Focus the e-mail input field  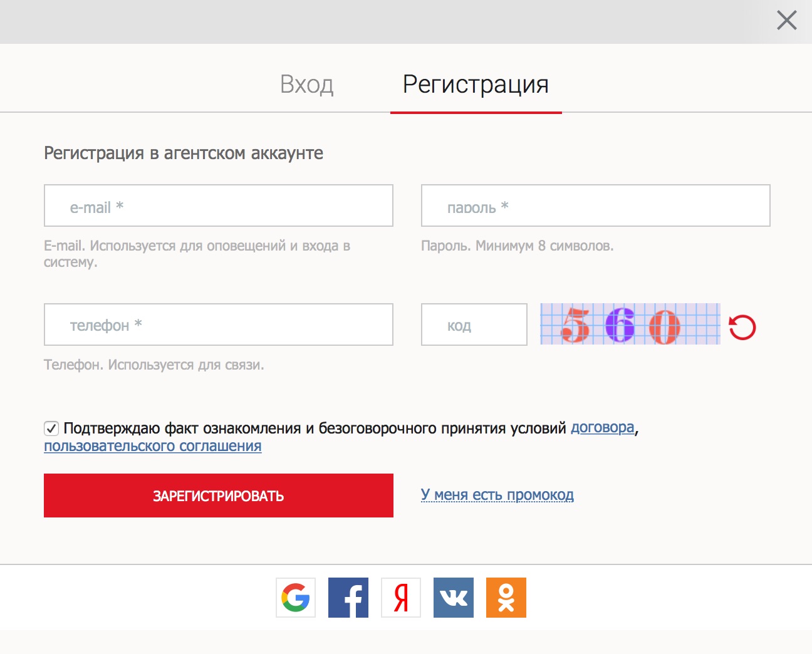click(x=219, y=205)
